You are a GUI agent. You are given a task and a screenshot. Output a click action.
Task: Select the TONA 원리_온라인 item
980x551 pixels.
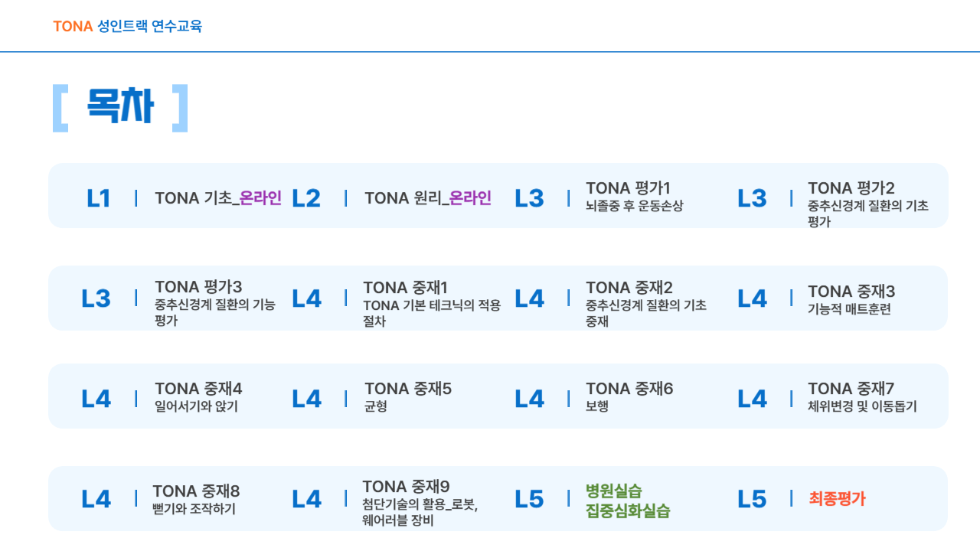click(x=428, y=198)
